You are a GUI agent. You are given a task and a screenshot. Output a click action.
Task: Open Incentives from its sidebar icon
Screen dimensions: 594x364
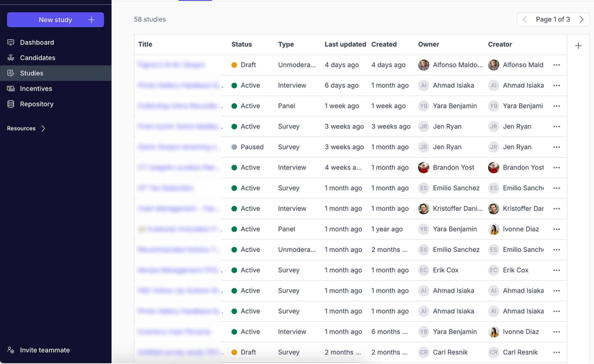tap(11, 88)
